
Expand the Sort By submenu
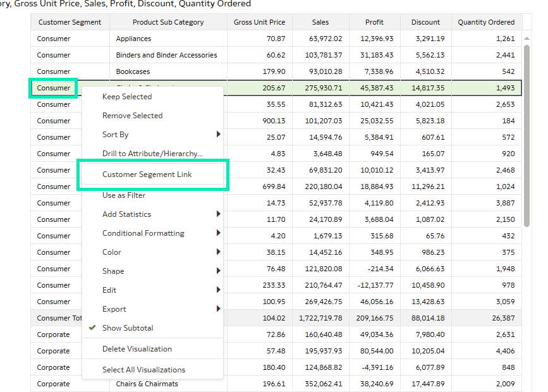pos(152,135)
